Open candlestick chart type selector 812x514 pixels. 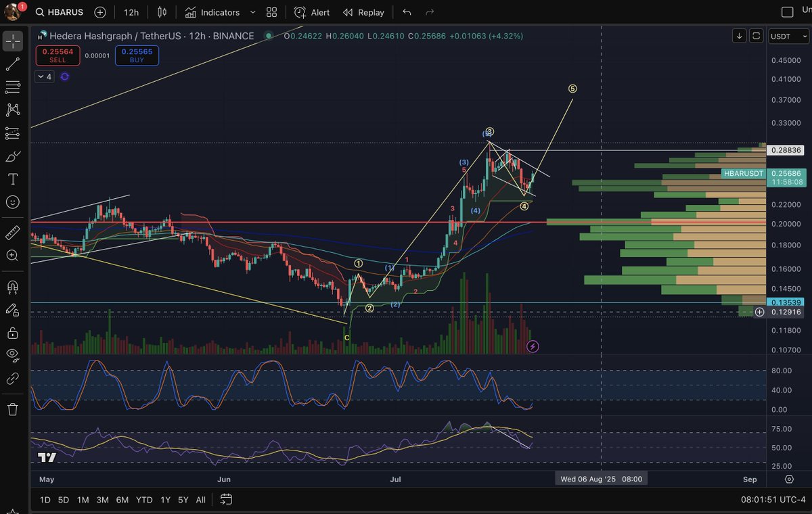pos(162,12)
